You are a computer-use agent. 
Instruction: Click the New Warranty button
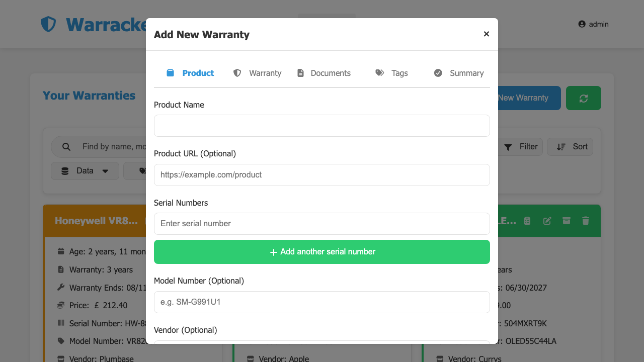(529, 98)
